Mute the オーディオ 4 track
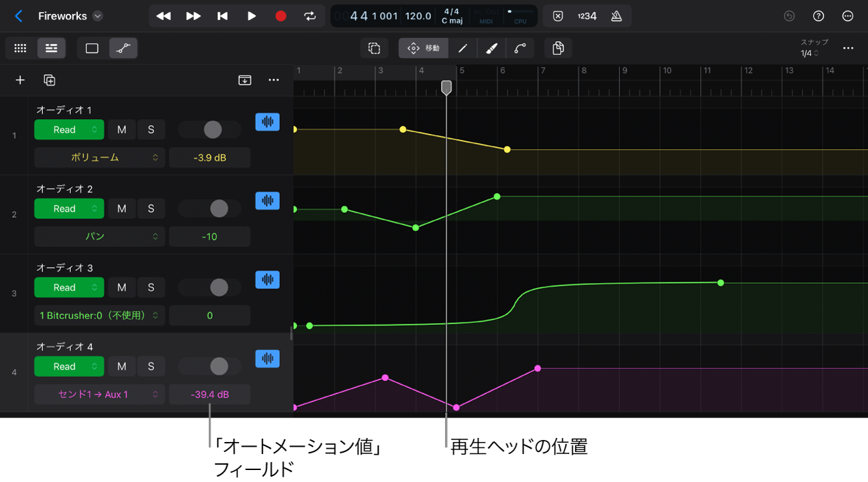Screen dimensions: 868x482 pos(121,366)
